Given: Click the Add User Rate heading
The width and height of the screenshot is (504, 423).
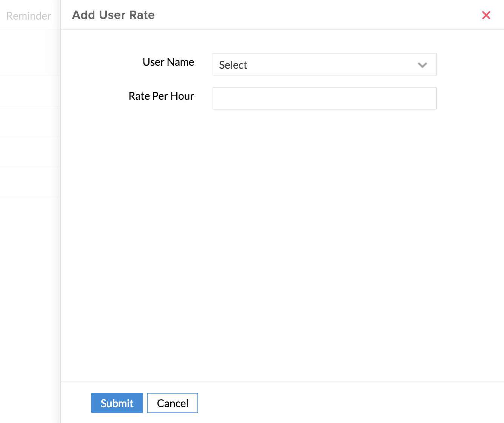Looking at the screenshot, I should 113,15.
